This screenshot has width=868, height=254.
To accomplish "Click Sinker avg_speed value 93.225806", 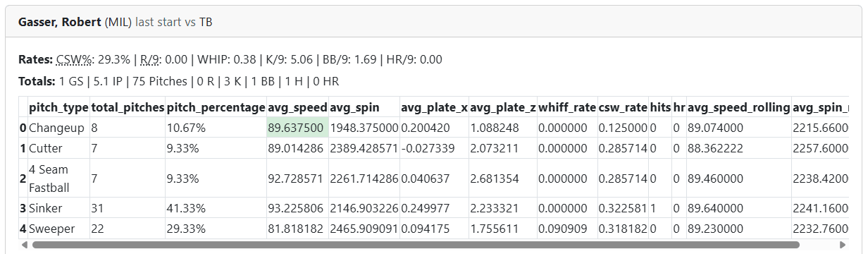I will 297,208.
